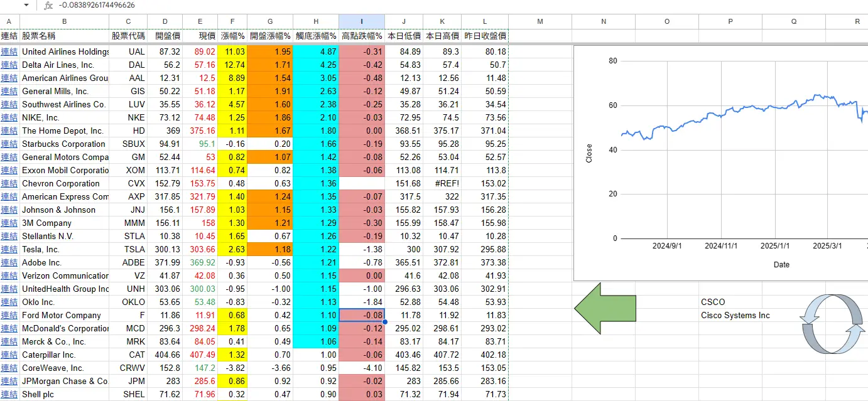868x401 pixels.
Task: Click the 本日低價 header cell
Action: [x=404, y=36]
